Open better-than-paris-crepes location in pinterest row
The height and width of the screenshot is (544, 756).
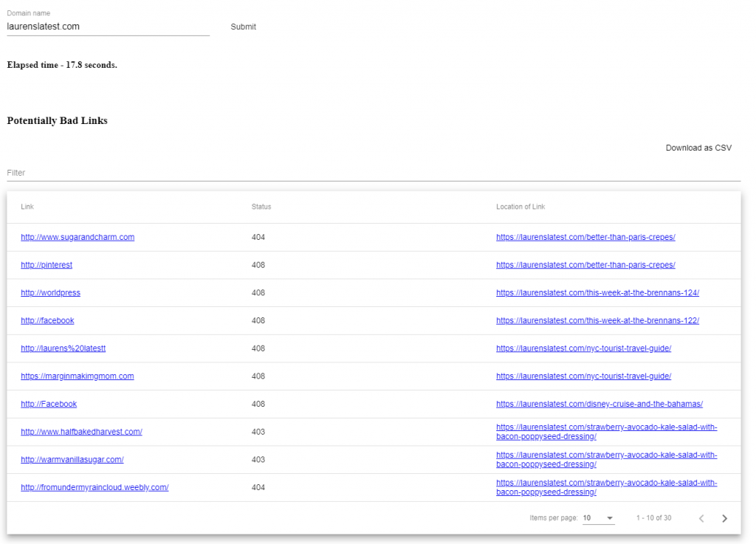(x=585, y=265)
